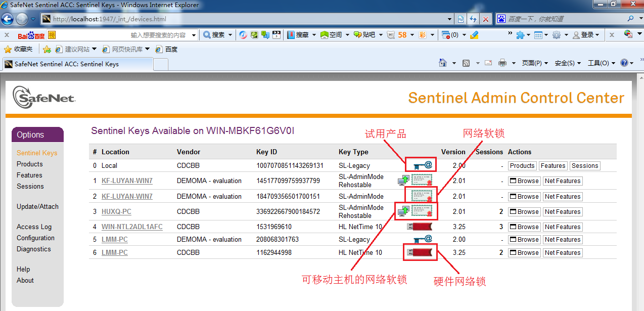The height and width of the screenshot is (311, 644).
Task: Click the refresh page icon
Action: pos(473,19)
